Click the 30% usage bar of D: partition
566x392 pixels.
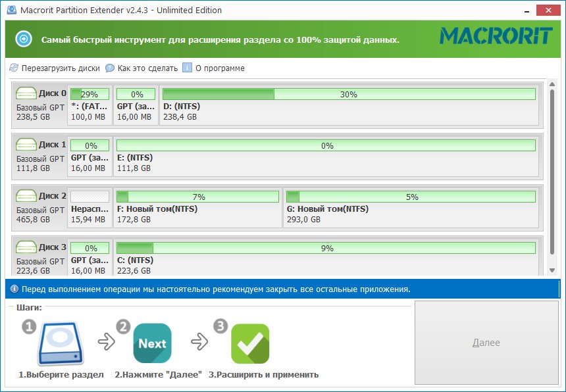(349, 94)
